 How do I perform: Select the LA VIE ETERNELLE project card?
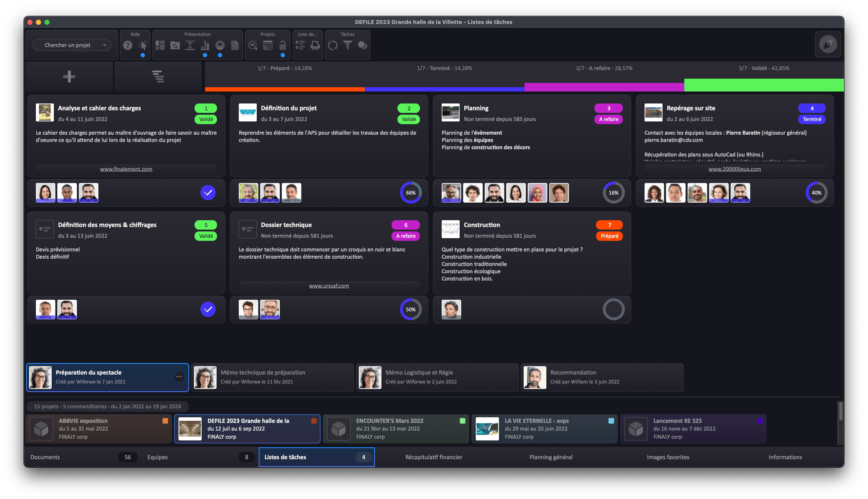(544, 428)
